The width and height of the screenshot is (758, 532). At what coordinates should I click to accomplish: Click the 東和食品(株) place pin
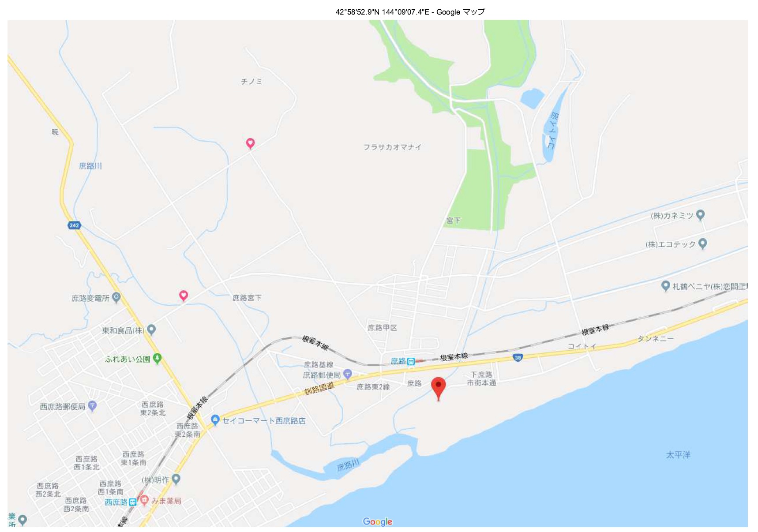(151, 330)
